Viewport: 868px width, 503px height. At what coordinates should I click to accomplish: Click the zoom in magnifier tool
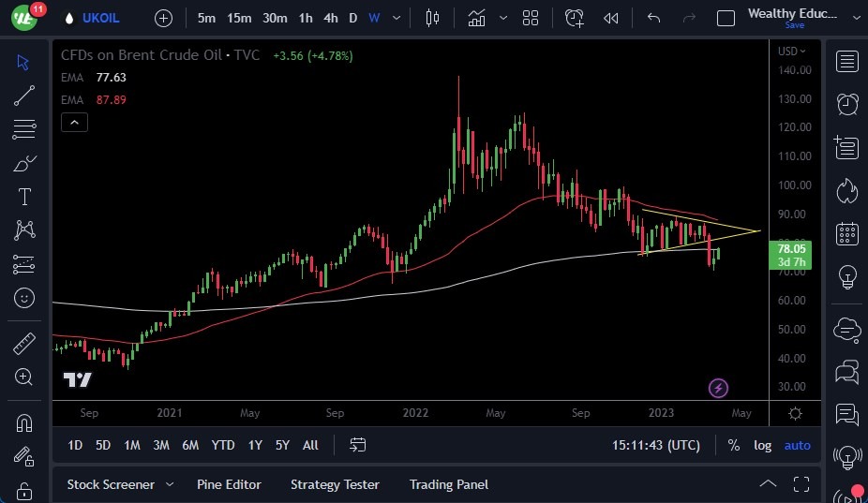(x=24, y=377)
